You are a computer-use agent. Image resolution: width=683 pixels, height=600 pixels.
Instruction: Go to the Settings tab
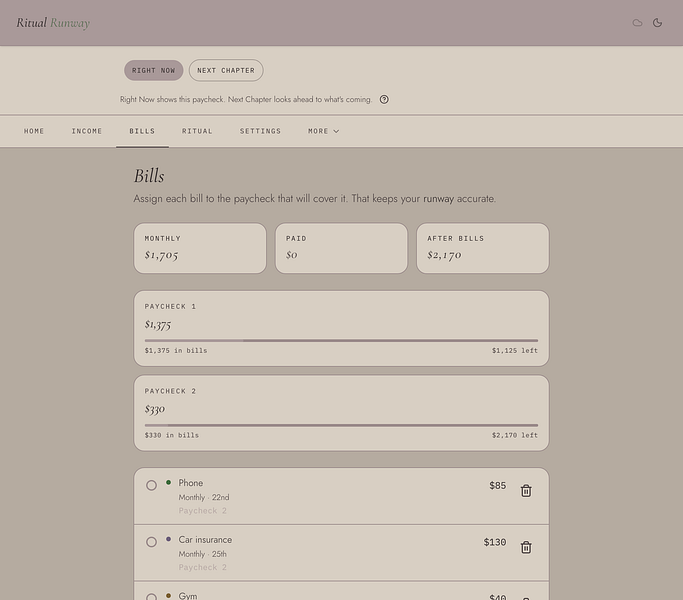coord(260,131)
